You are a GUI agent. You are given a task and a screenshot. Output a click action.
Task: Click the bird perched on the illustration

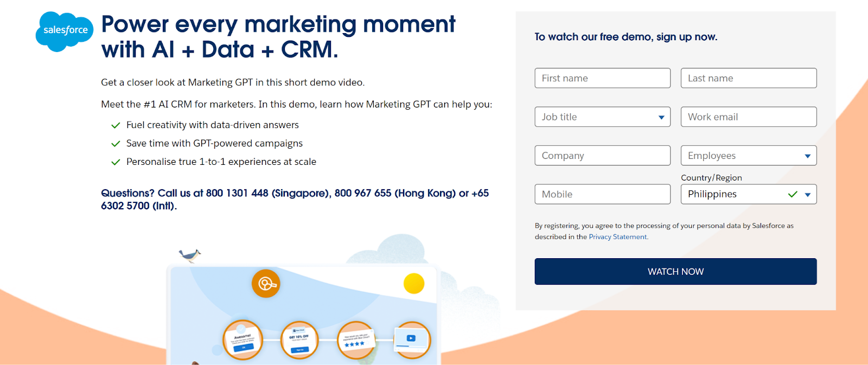pos(190,255)
